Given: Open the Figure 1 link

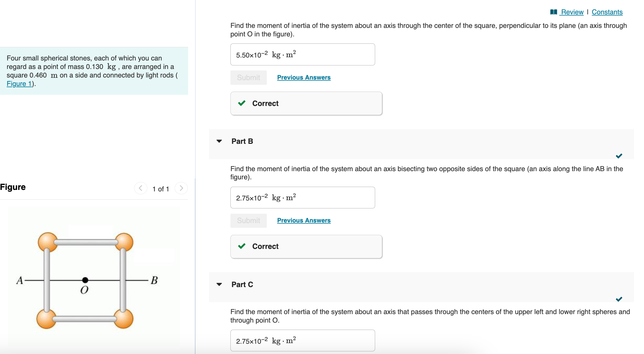Looking at the screenshot, I should point(19,84).
